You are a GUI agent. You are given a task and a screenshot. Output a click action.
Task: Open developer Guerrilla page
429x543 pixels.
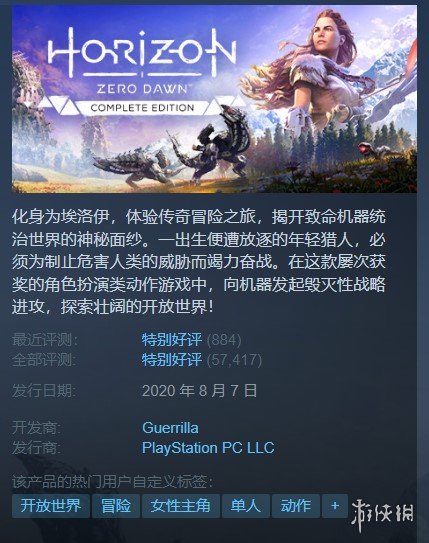170,428
